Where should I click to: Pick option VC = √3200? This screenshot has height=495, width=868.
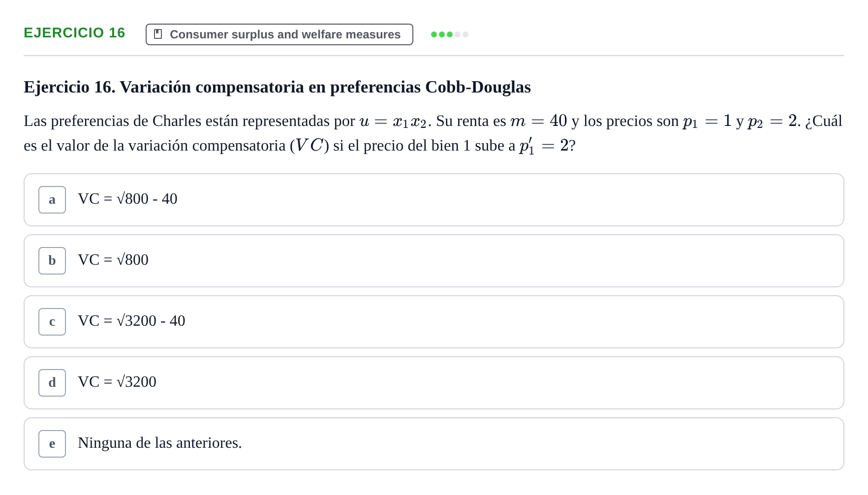tap(434, 383)
